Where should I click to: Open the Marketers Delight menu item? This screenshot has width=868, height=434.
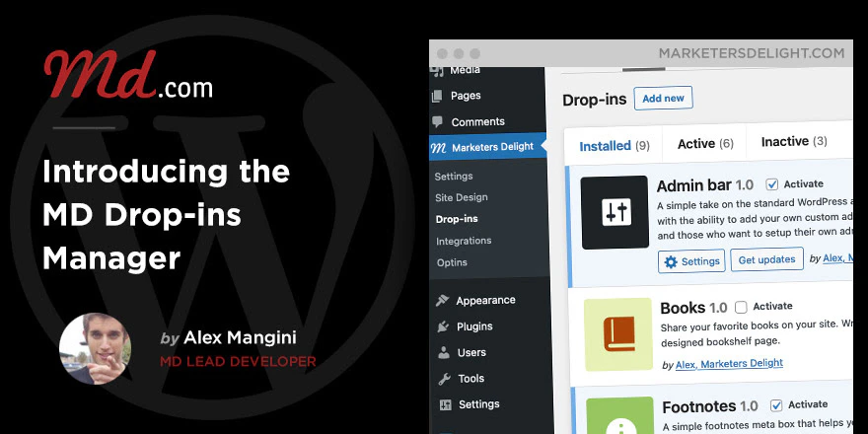pyautogui.click(x=487, y=147)
